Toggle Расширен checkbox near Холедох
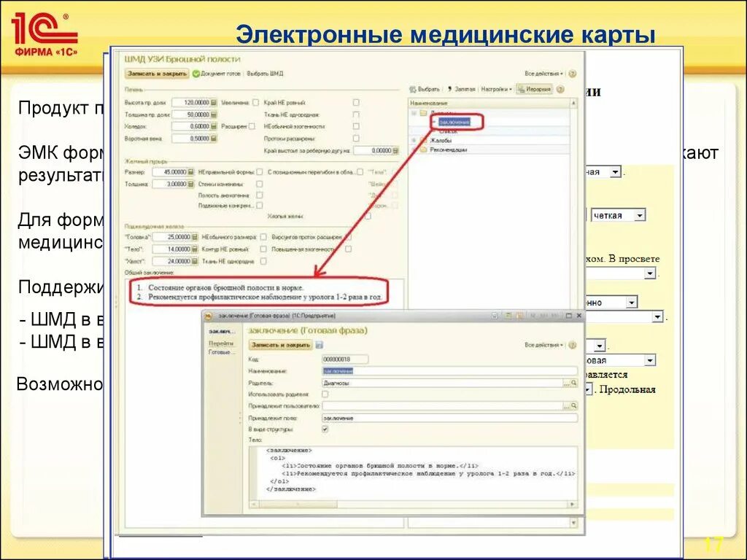This screenshot has height=560, width=747. (x=252, y=126)
